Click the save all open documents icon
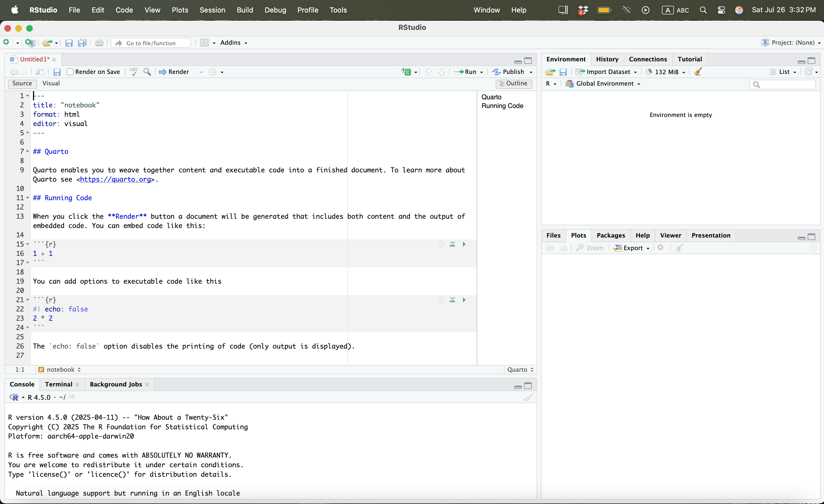The width and height of the screenshot is (824, 504). click(82, 43)
